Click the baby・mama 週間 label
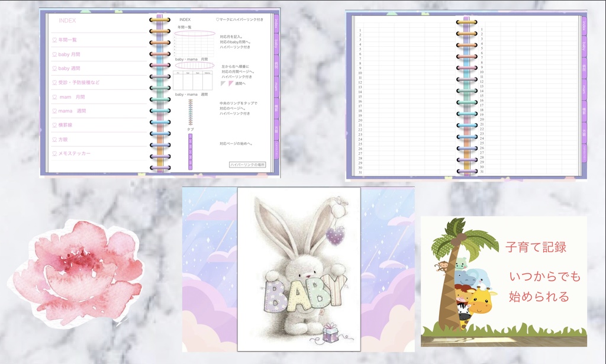This screenshot has width=606, height=364. 191,94
